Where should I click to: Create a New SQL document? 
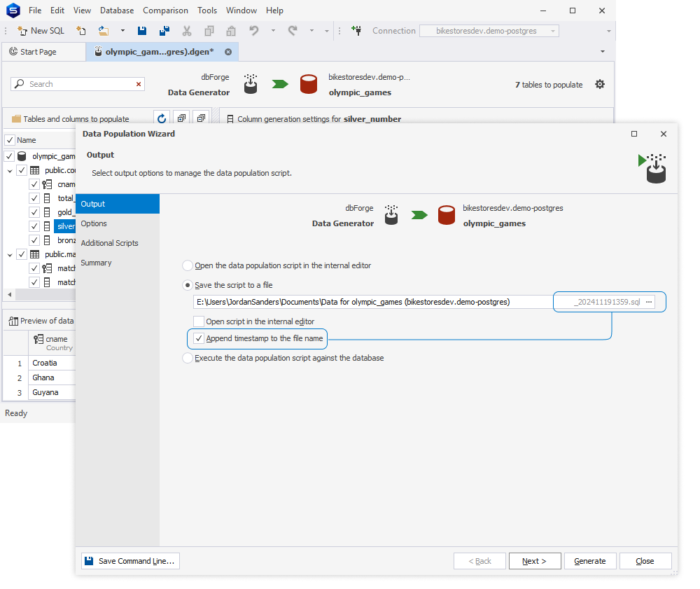[x=41, y=31]
